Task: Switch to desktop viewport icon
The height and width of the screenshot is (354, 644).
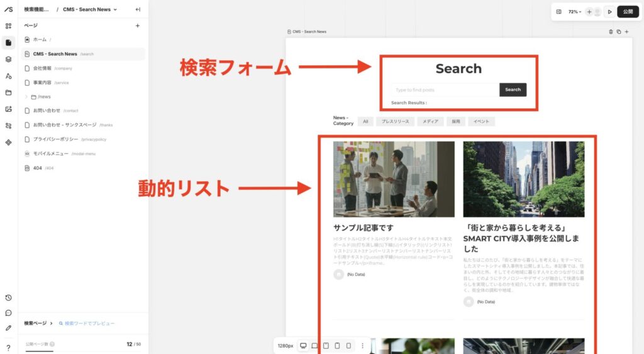Action: (303, 345)
